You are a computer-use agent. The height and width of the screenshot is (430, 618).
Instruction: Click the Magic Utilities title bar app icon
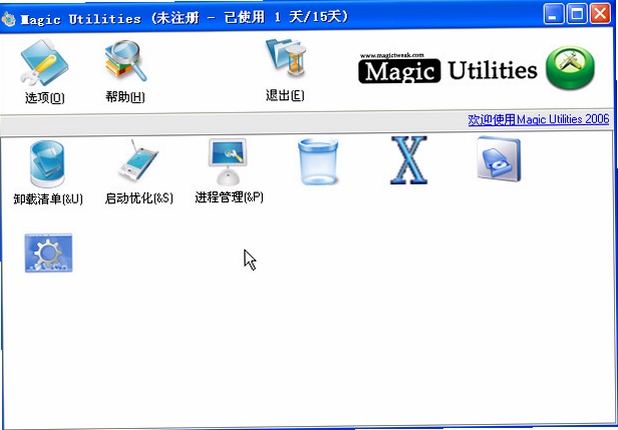[8, 19]
